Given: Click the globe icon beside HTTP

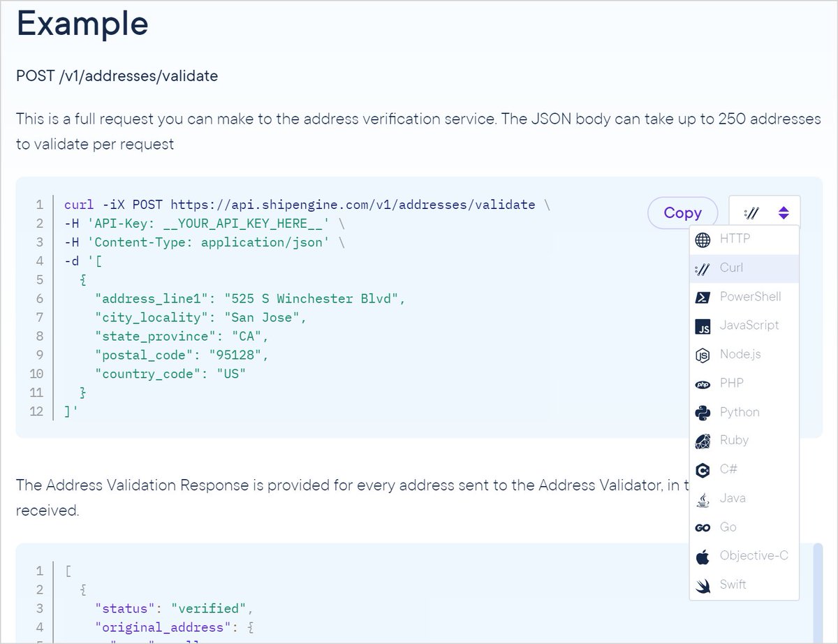Looking at the screenshot, I should (703, 239).
